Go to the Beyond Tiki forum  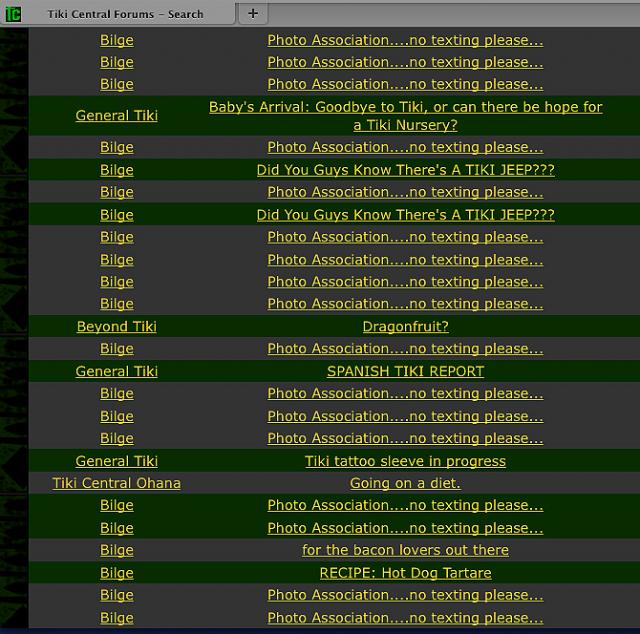[117, 327]
